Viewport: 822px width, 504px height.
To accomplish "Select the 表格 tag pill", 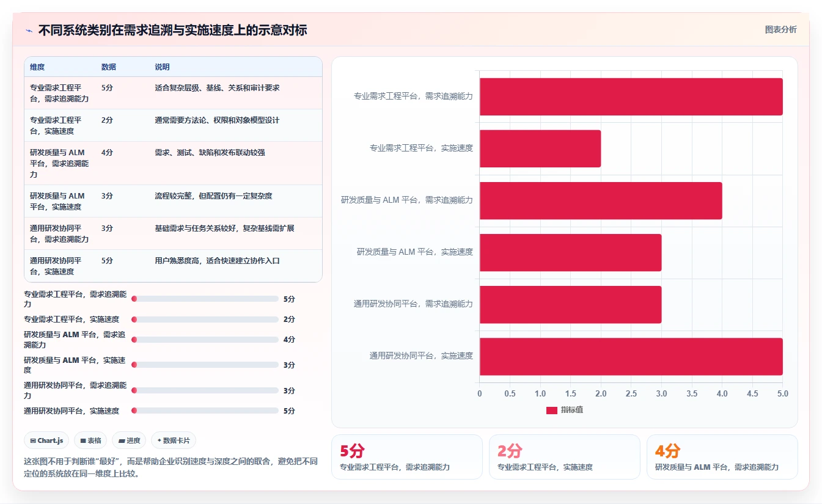I will [90, 440].
